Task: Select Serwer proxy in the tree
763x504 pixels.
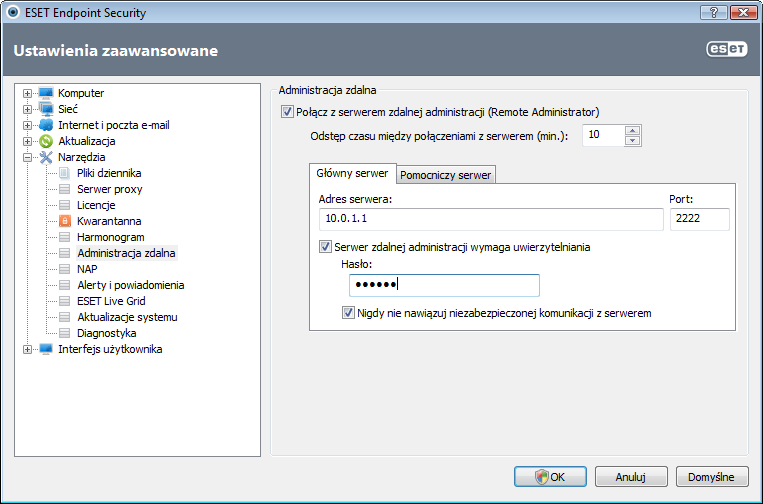Action: (109, 189)
